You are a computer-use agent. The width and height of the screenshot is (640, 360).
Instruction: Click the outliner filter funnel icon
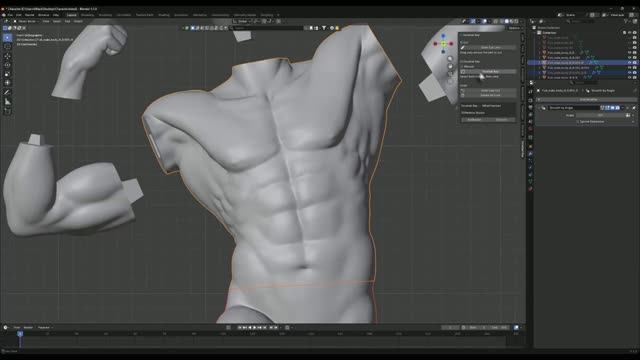627,21
